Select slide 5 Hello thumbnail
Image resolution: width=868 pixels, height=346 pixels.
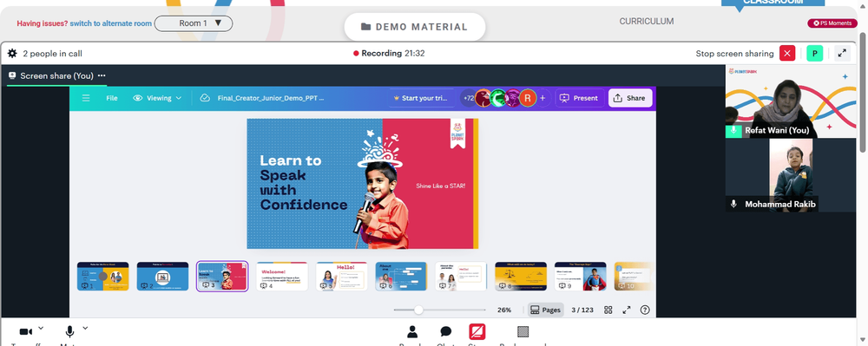click(341, 277)
